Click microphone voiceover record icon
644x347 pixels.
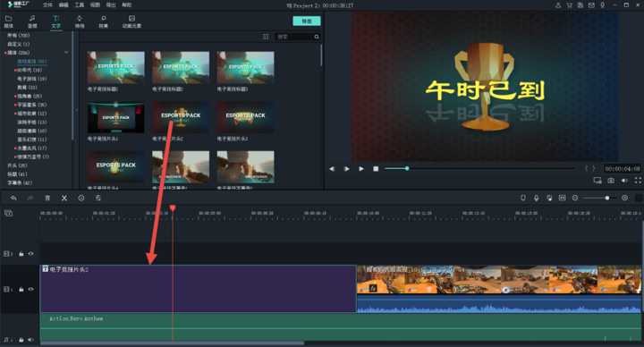pyautogui.click(x=536, y=198)
